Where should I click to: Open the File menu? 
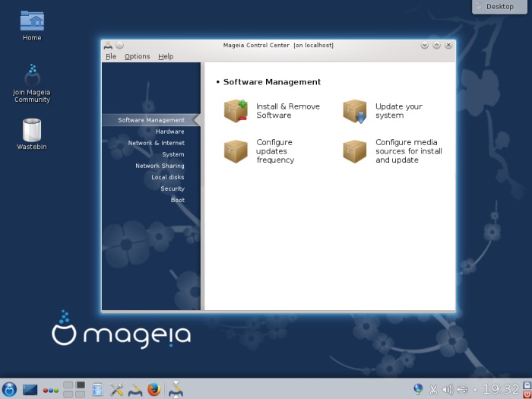pos(111,56)
